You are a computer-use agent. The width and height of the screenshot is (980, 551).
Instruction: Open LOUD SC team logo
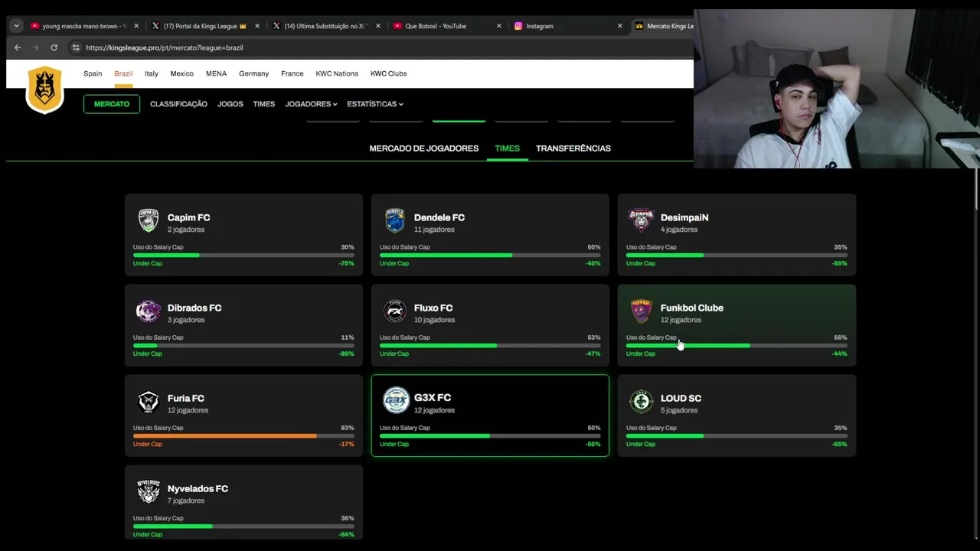point(641,401)
